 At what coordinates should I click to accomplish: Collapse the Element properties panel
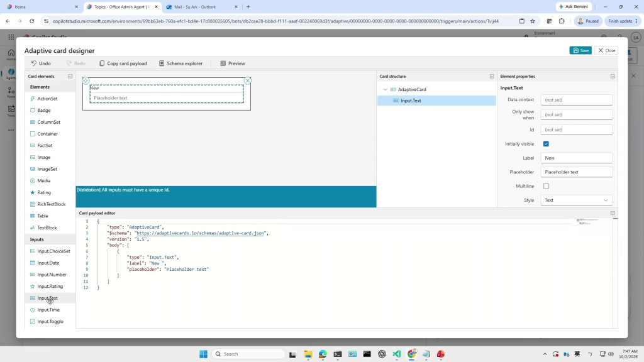(613, 76)
